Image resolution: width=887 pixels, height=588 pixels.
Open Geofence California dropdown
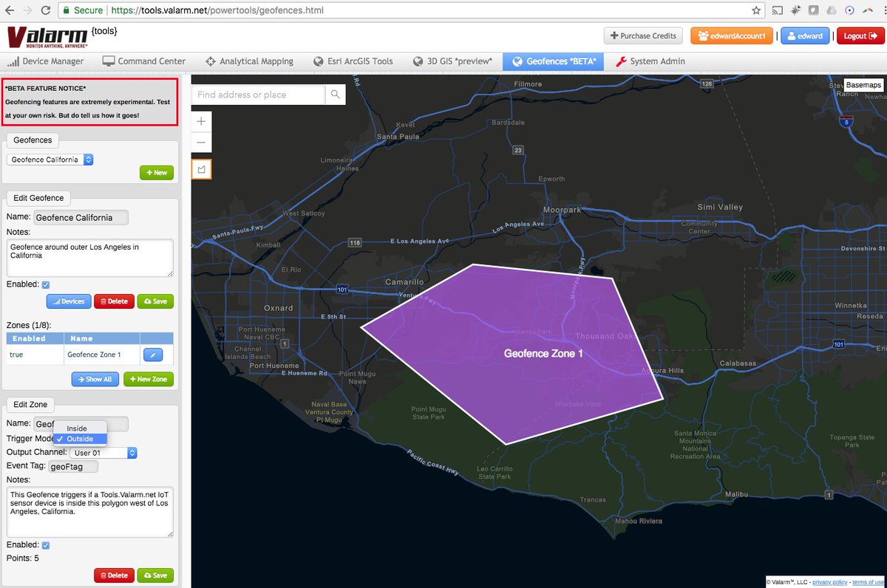point(50,160)
